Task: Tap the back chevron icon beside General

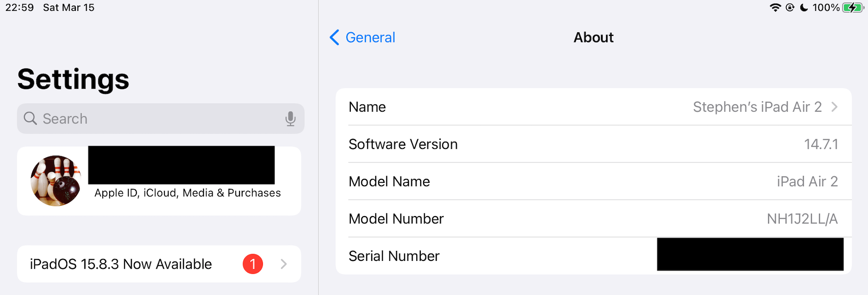Action: (x=334, y=37)
